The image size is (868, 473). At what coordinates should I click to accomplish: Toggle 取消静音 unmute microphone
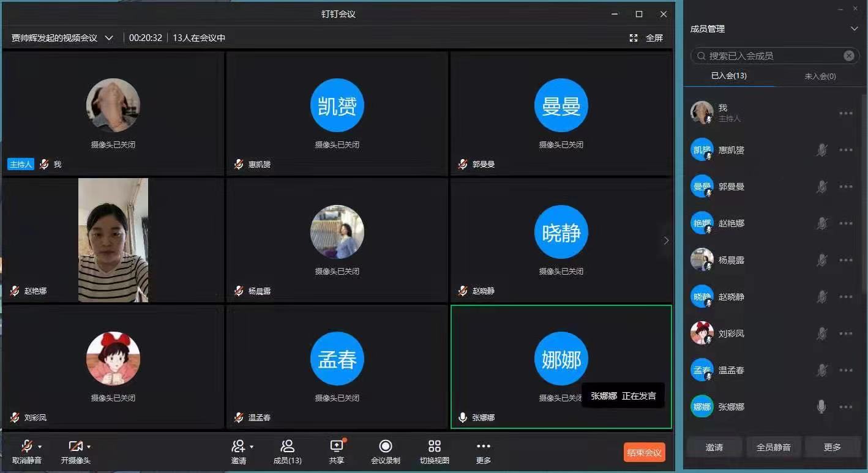27,447
